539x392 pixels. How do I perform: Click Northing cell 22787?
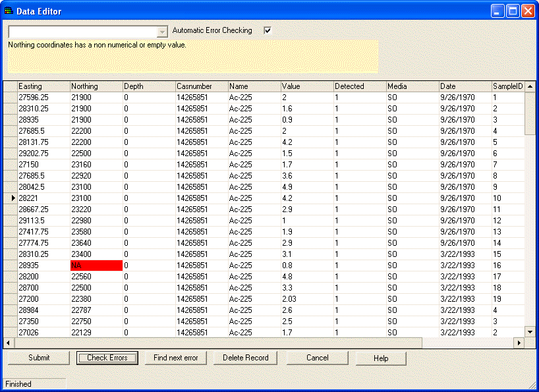point(97,310)
